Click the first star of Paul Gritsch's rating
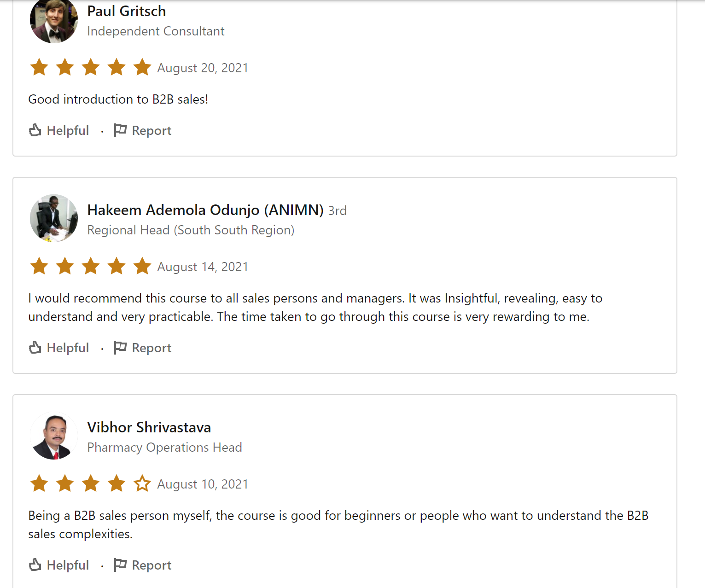 (39, 67)
